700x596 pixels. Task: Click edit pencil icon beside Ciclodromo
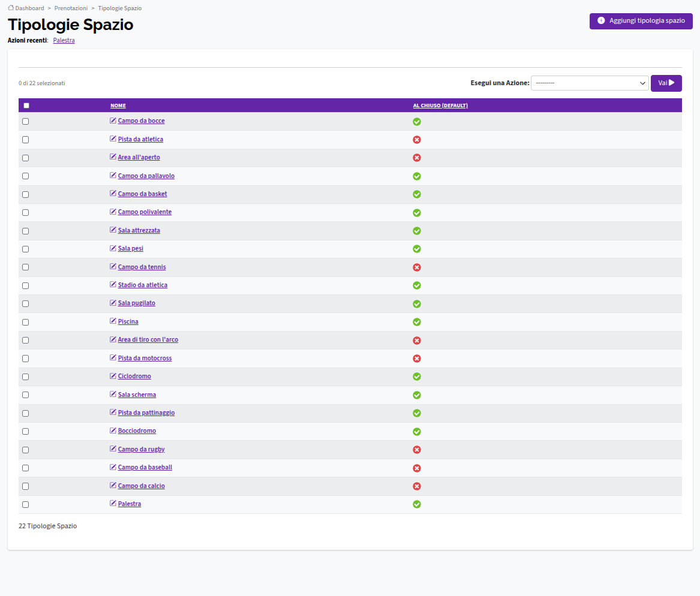click(x=113, y=376)
